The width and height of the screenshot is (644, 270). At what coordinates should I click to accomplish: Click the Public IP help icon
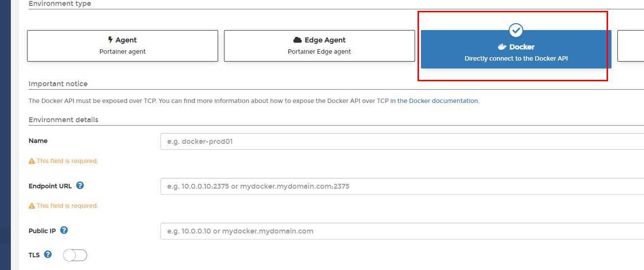[x=64, y=230]
